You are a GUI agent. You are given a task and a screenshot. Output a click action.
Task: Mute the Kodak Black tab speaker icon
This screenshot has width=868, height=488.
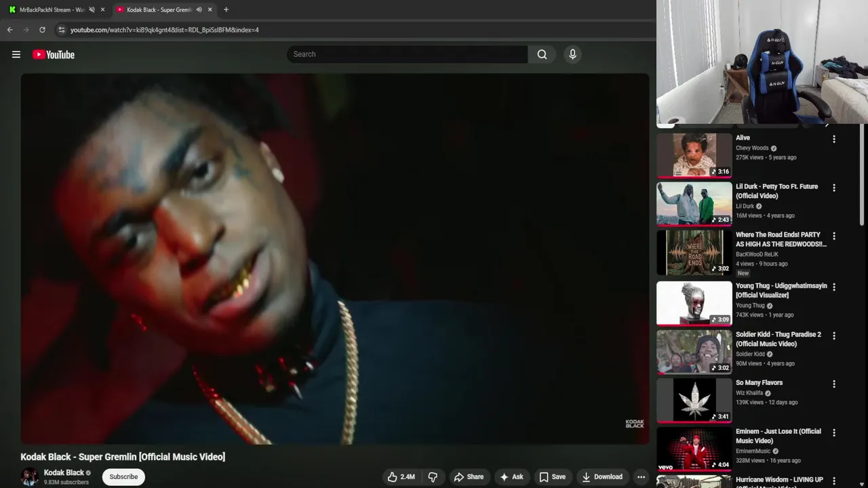pos(199,9)
